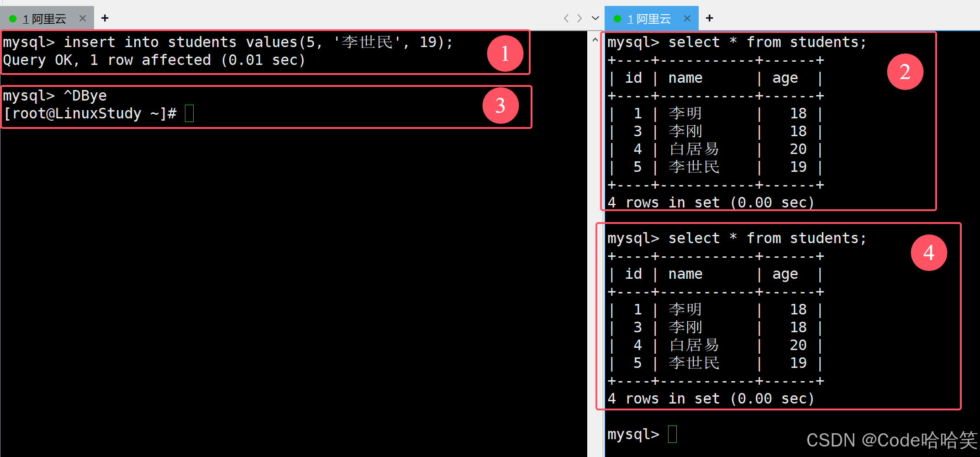
Task: Click the 李明 row in the second result table
Action: (716, 310)
